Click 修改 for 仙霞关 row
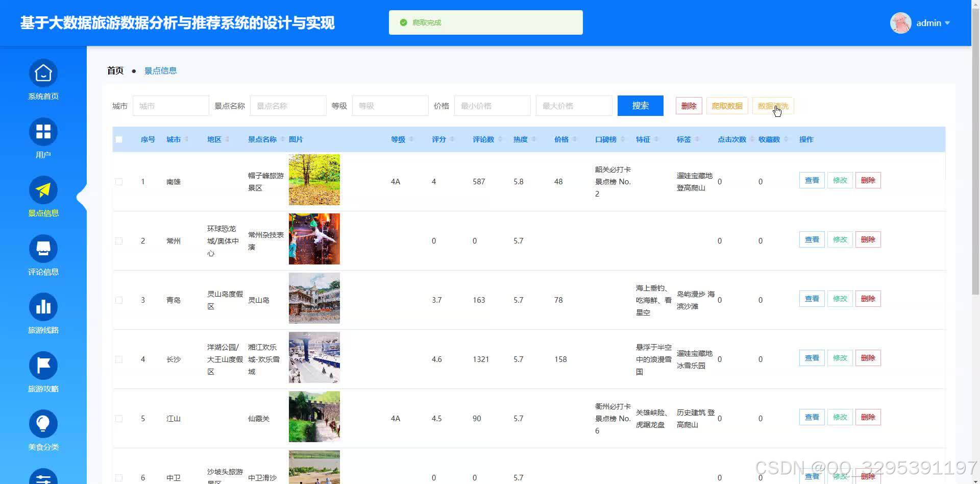 [x=840, y=417]
